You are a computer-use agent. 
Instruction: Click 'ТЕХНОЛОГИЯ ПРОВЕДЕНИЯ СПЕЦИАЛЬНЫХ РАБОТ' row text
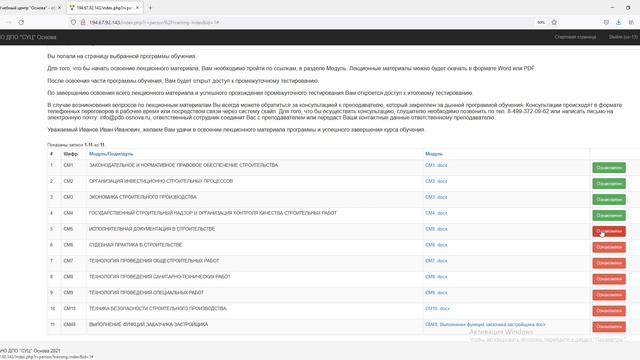[146, 293]
